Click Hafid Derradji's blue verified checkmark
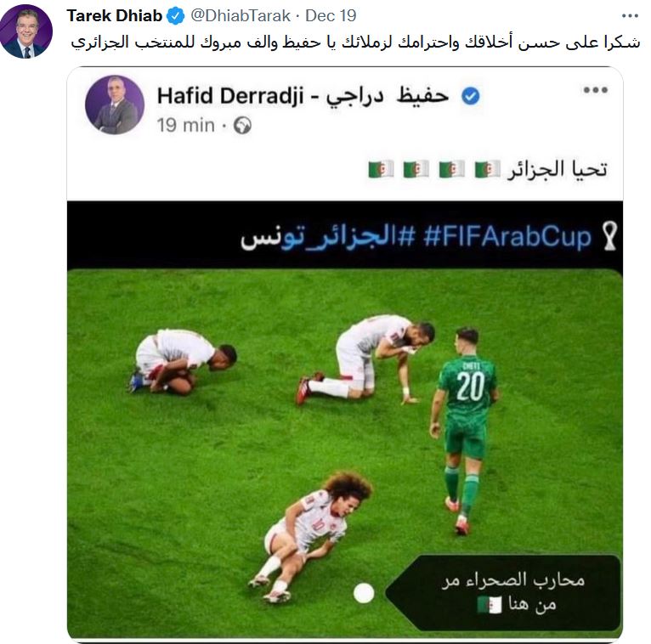651x644 pixels. pos(470,96)
